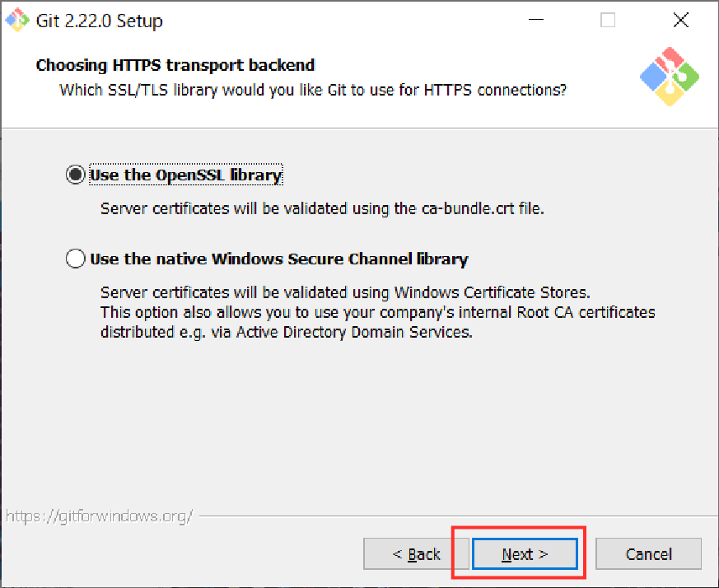The height and width of the screenshot is (588, 719).
Task: Click the 'Git 2.22.0 Setup' title text
Action: (x=100, y=21)
